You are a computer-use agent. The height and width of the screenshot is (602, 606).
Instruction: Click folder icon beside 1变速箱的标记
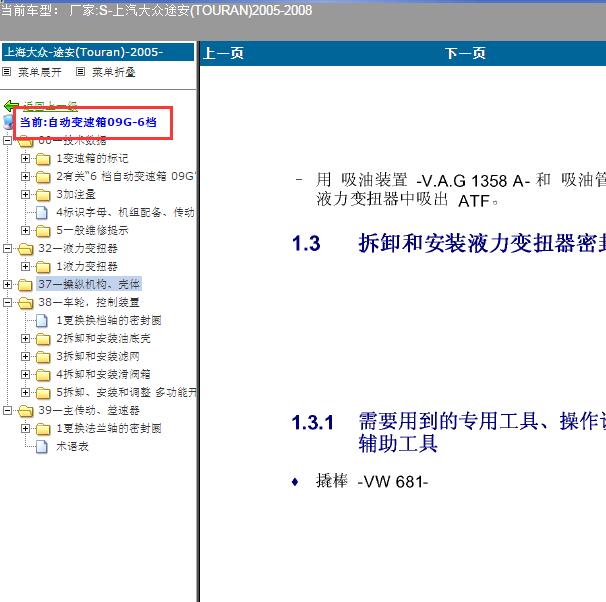coord(43,158)
